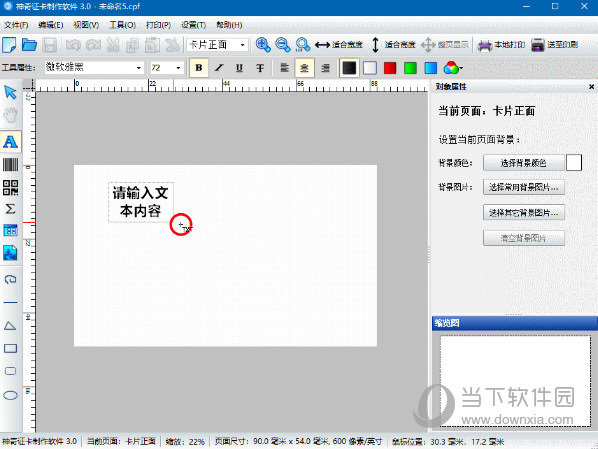Click the Zoom in magnifier
The width and height of the screenshot is (598, 449).
point(263,45)
